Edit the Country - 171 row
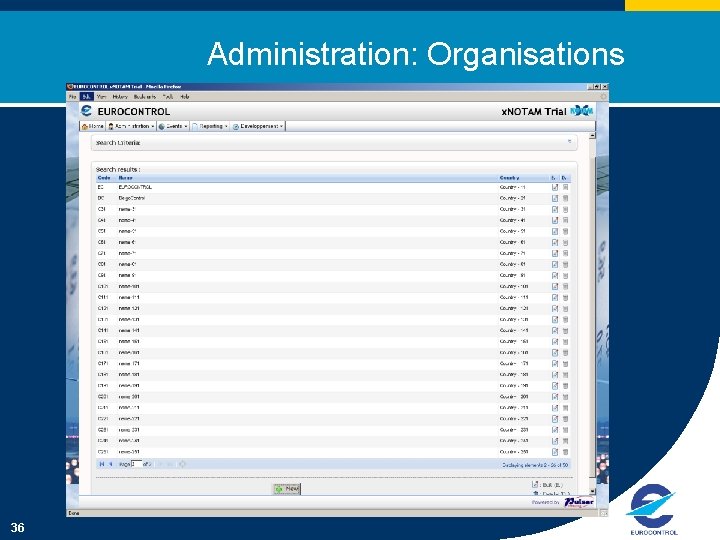Image resolution: width=720 pixels, height=540 pixels. (555, 364)
